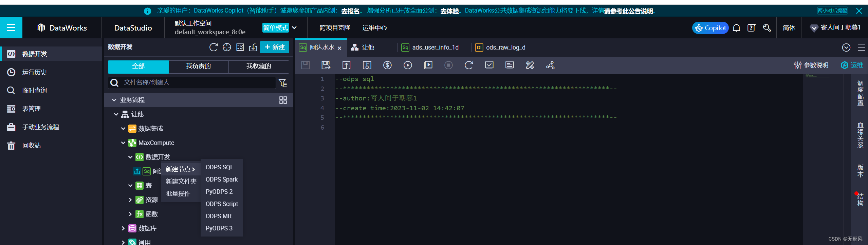
Task: Click 两小时后提醒 remind later
Action: [x=832, y=11]
